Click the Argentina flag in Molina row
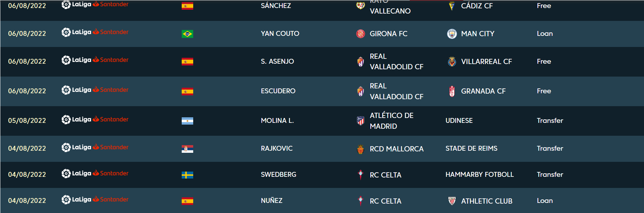This screenshot has width=644, height=213. click(x=187, y=121)
